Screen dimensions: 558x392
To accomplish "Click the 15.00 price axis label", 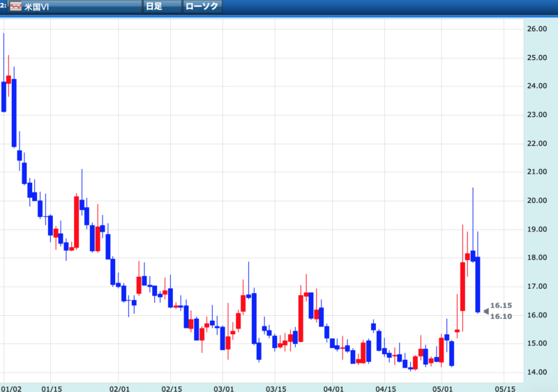I will tap(537, 344).
